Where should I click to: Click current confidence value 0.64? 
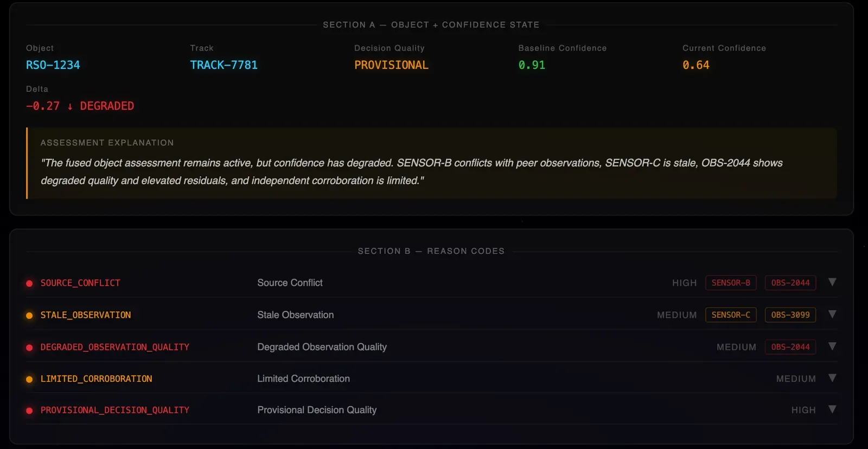(696, 65)
